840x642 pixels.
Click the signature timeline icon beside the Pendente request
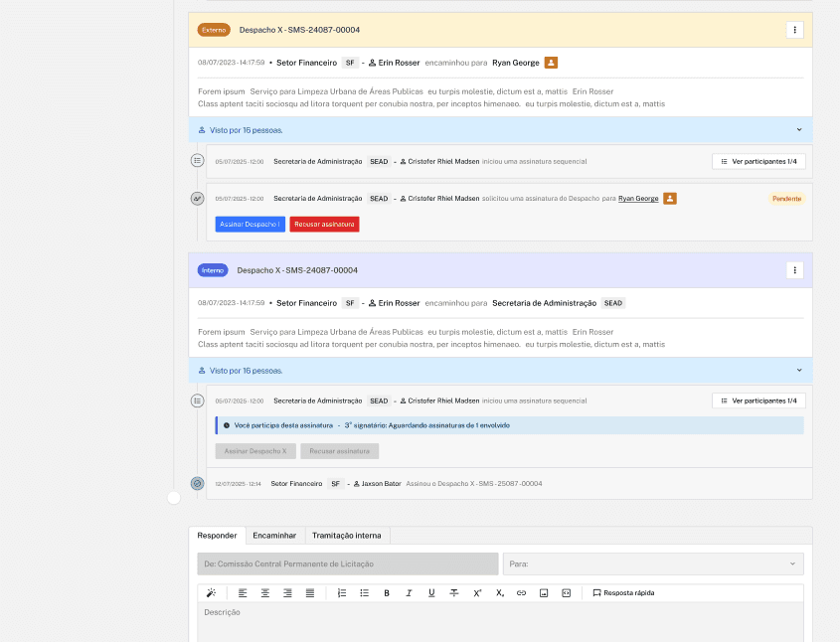pyautogui.click(x=197, y=199)
